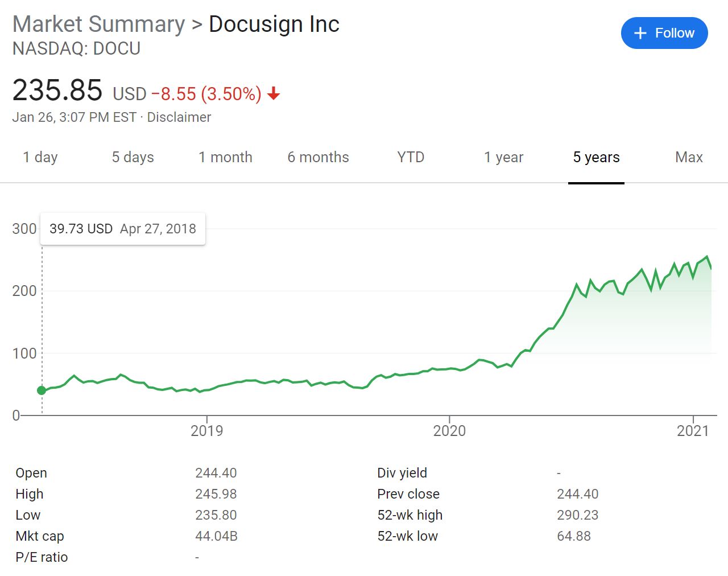
Task: Click the 39.73 USD price tooltip
Action: [x=122, y=229]
